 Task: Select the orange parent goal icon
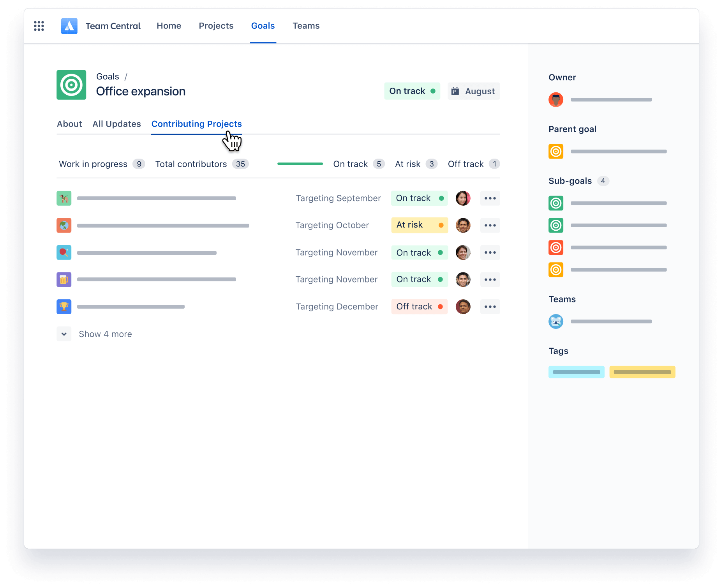pos(556,151)
